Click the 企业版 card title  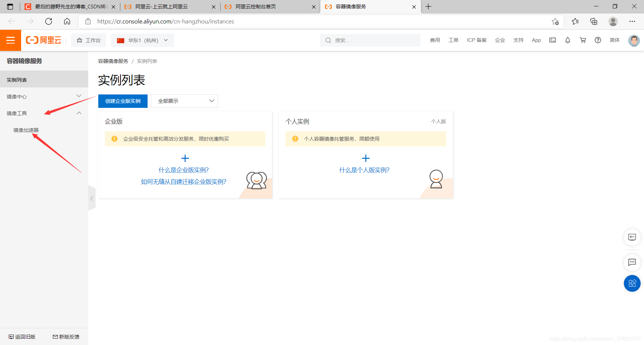pos(114,122)
